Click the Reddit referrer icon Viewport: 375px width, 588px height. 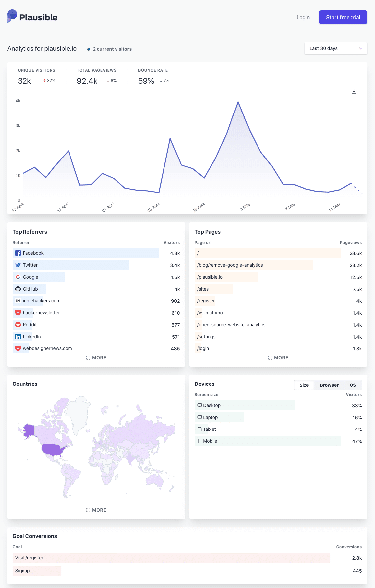tap(18, 325)
